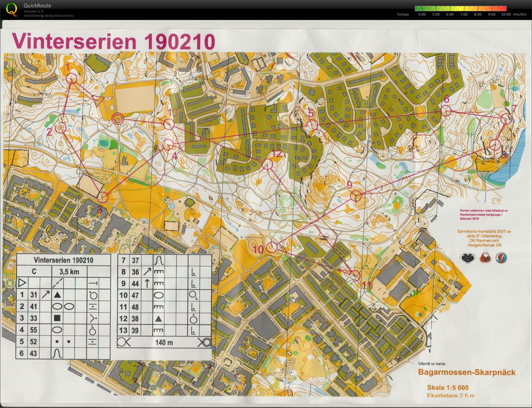
Task: Select control circle 10 on the map
Action: (272, 247)
